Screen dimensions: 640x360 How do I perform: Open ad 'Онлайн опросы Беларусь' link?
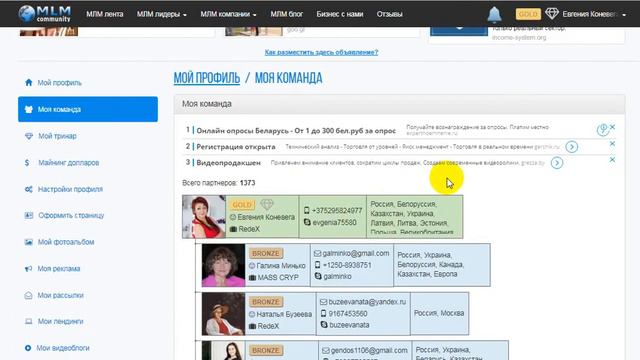[x=296, y=131]
